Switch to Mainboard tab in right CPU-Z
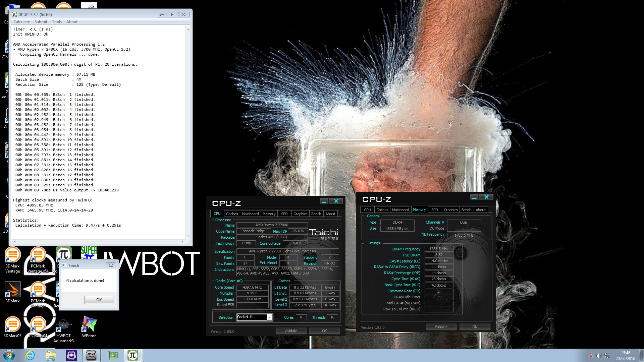The height and width of the screenshot is (362, 644). pos(400,210)
